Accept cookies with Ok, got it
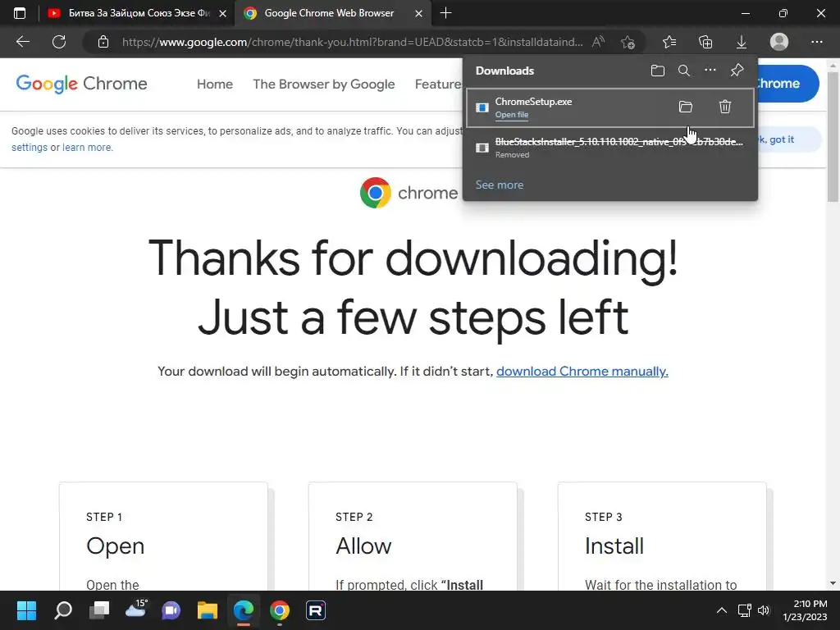Screen dimensions: 840x630 click(x=788, y=139)
